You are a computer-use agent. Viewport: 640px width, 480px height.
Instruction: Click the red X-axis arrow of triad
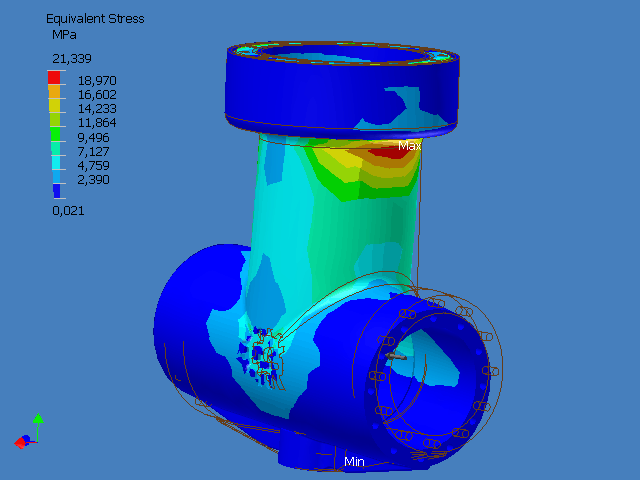coord(20,443)
